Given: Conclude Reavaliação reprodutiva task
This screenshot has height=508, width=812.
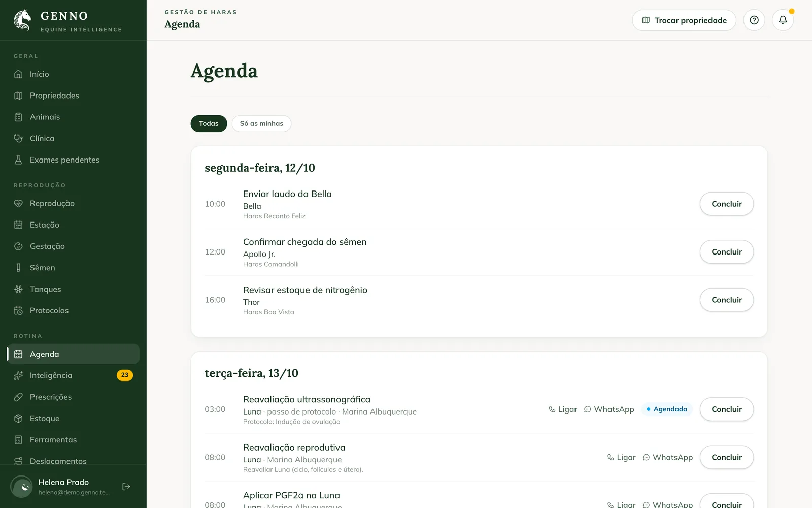Looking at the screenshot, I should coord(726,457).
